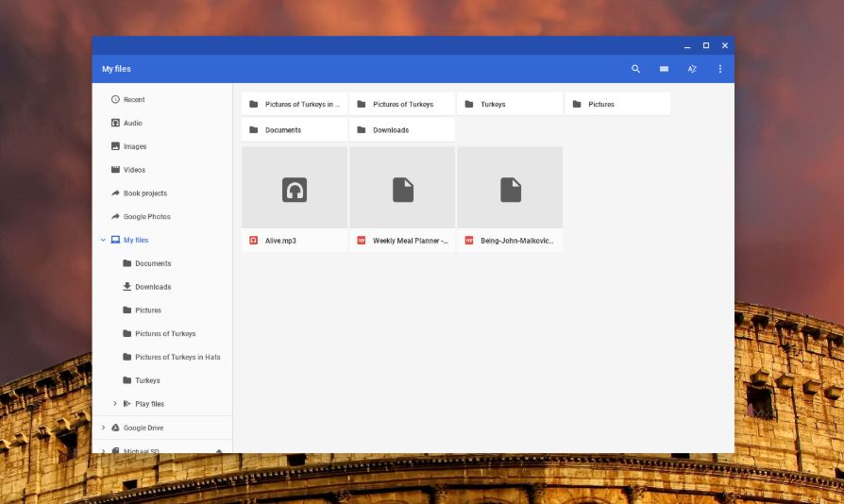This screenshot has width=844, height=504.
Task: Click the Downloads arrow icon in sidebar
Action: point(127,286)
